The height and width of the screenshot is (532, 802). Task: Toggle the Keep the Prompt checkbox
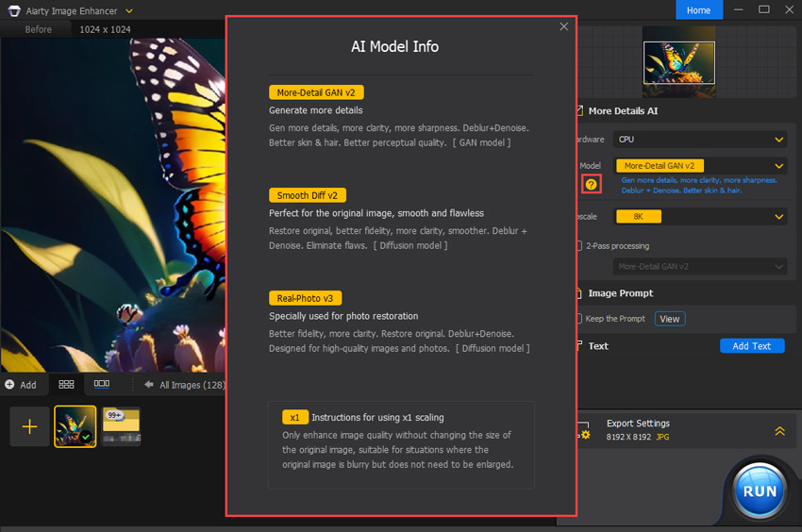(x=579, y=319)
